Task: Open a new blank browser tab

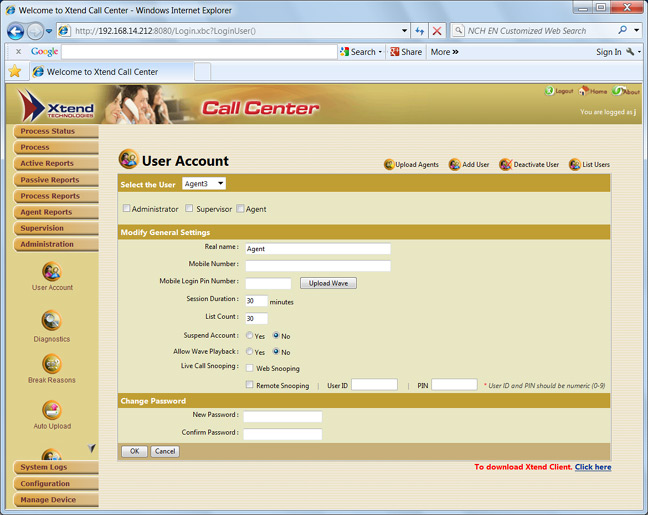Action: (x=202, y=72)
